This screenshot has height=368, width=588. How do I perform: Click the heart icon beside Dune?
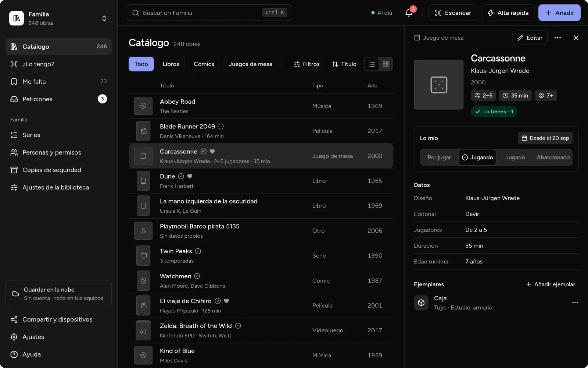190,176
